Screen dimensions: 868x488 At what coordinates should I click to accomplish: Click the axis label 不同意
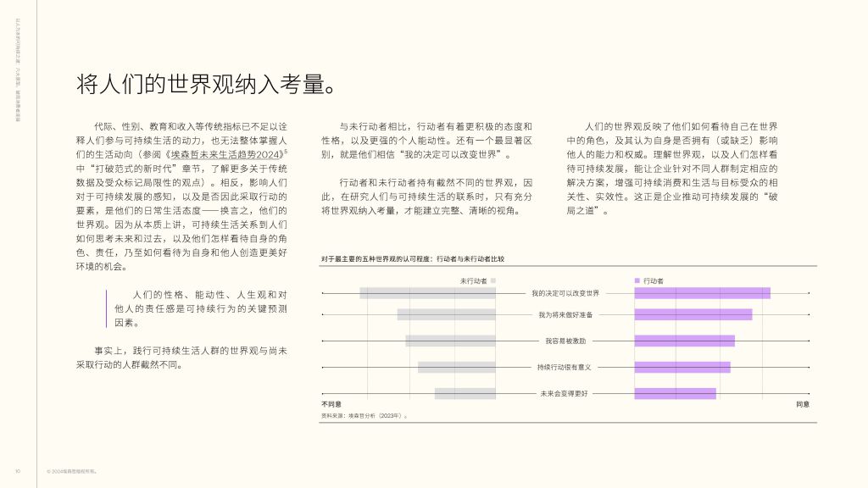[331, 404]
